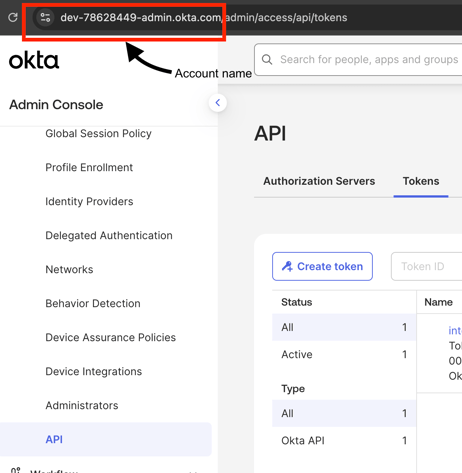Filter Type by All
Image resolution: width=462 pixels, height=473 pixels.
[344, 413]
